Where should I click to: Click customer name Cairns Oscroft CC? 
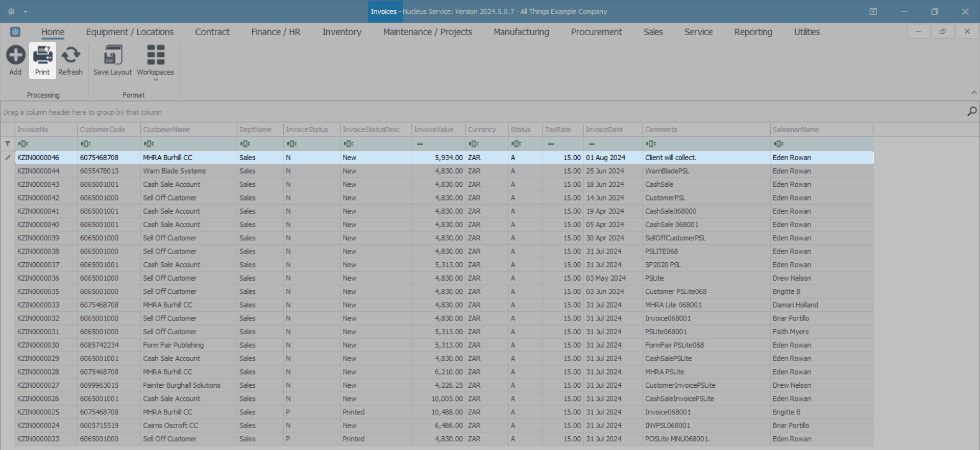170,425
